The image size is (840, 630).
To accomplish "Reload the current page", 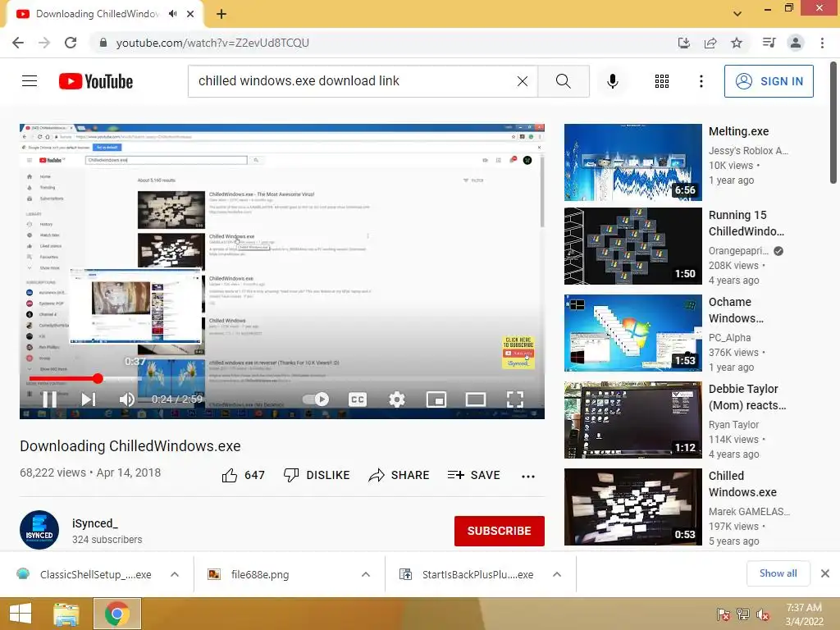I will [71, 43].
